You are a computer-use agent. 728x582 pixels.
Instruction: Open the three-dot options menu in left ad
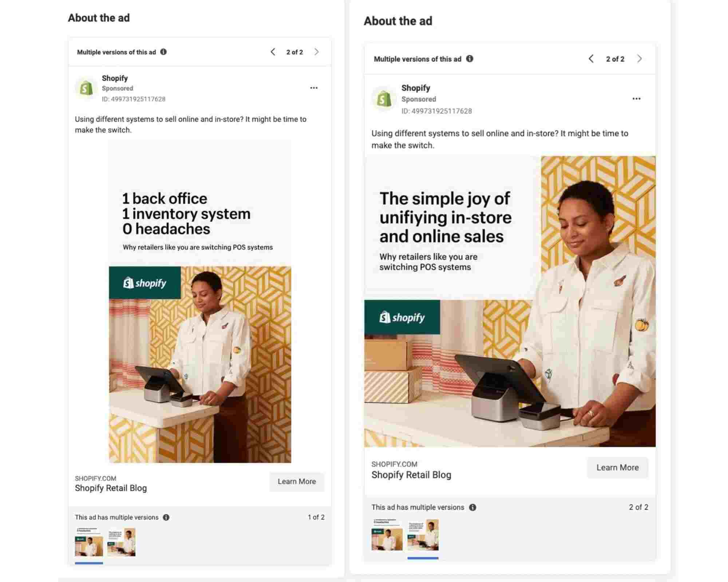pos(314,88)
